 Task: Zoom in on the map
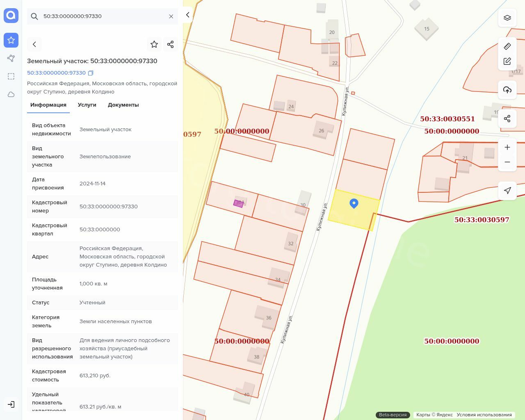[507, 147]
